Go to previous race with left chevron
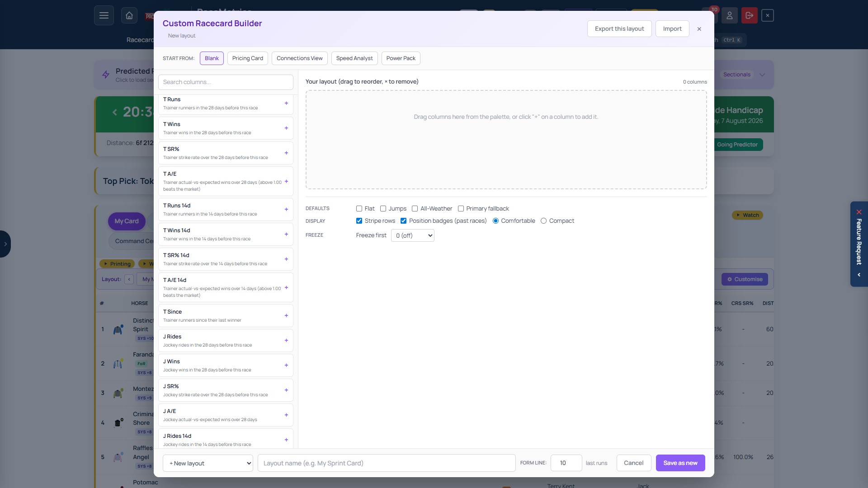Viewport: 868px width, 488px height. tap(115, 112)
